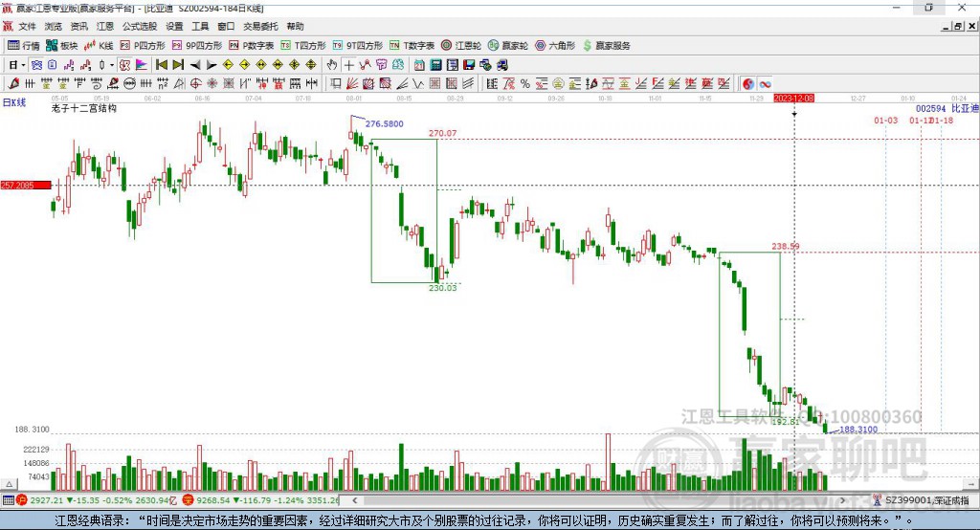
Task: Click the 002594 比亚迪 stock label
Action: (x=947, y=109)
